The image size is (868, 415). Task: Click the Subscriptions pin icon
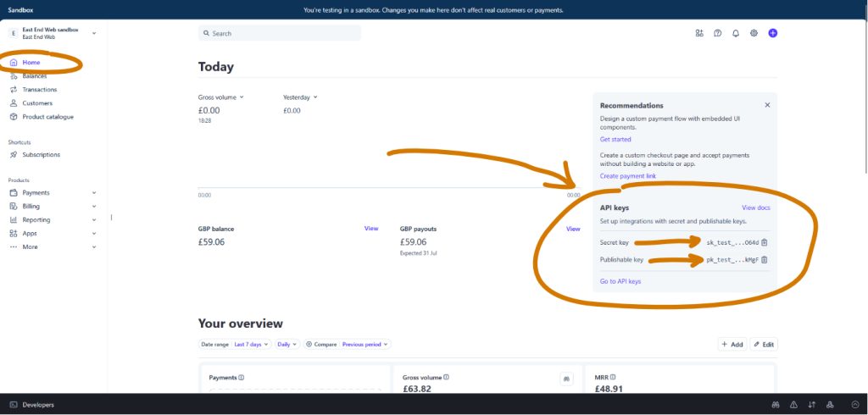coord(14,155)
